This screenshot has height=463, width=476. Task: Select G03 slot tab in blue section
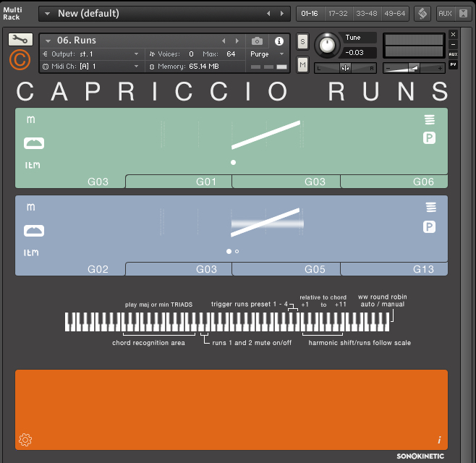[179, 269]
